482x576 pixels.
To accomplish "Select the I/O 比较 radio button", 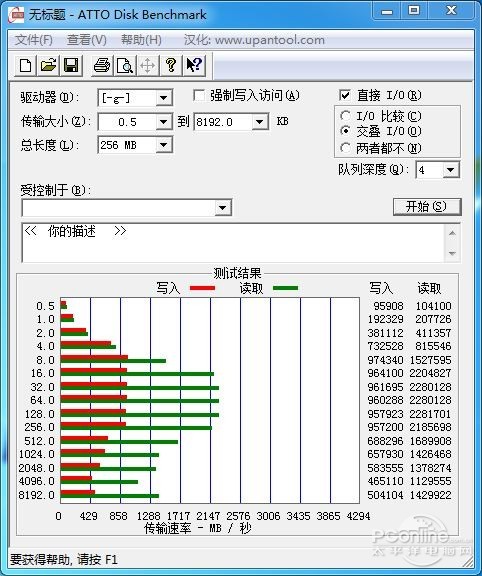I will point(345,116).
